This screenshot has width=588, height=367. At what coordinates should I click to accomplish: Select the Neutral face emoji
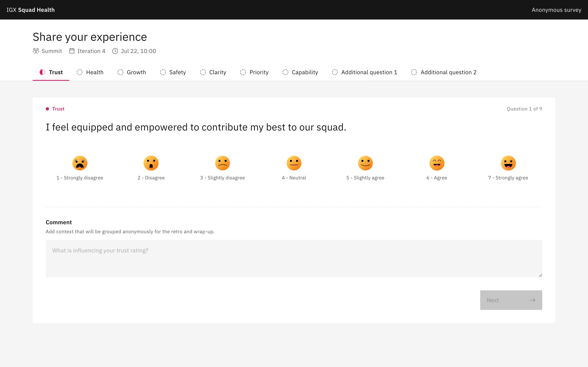(x=294, y=163)
